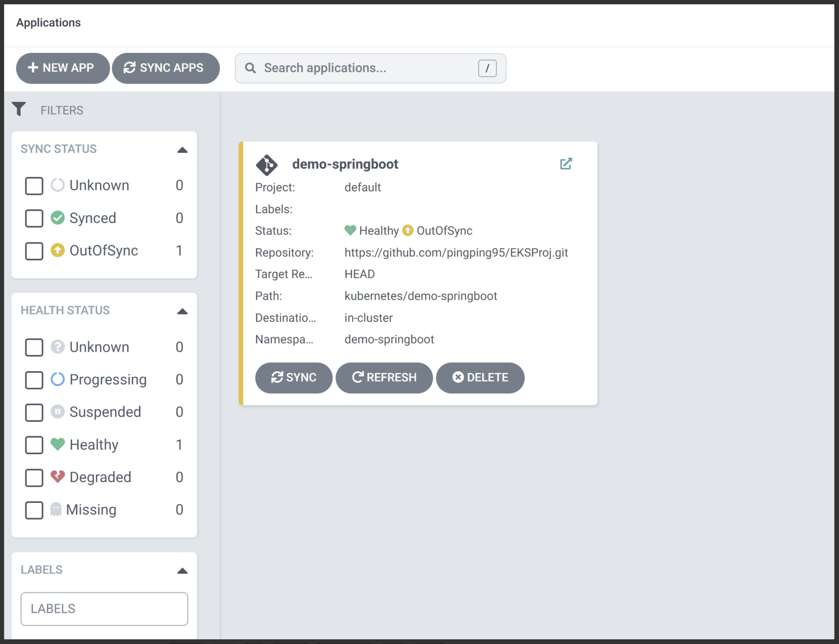Open demo-springboot external link icon
839x644 pixels.
click(x=565, y=164)
